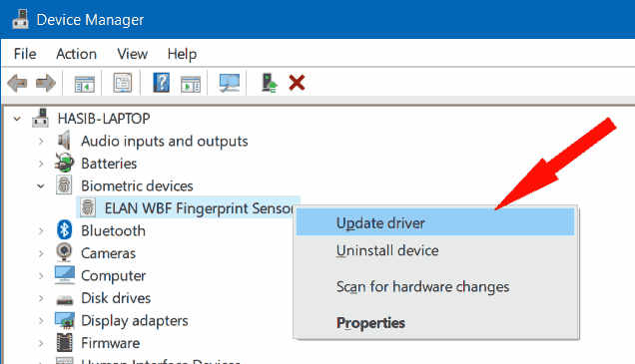Select the Computer label
The image size is (635, 364).
click(114, 276)
